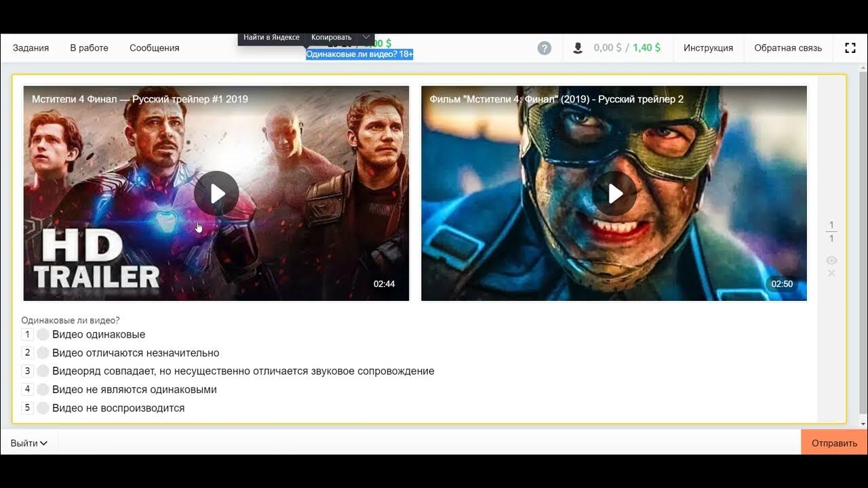The image size is (868, 488).
Task: Open the "В работе" tab
Action: pos(89,48)
